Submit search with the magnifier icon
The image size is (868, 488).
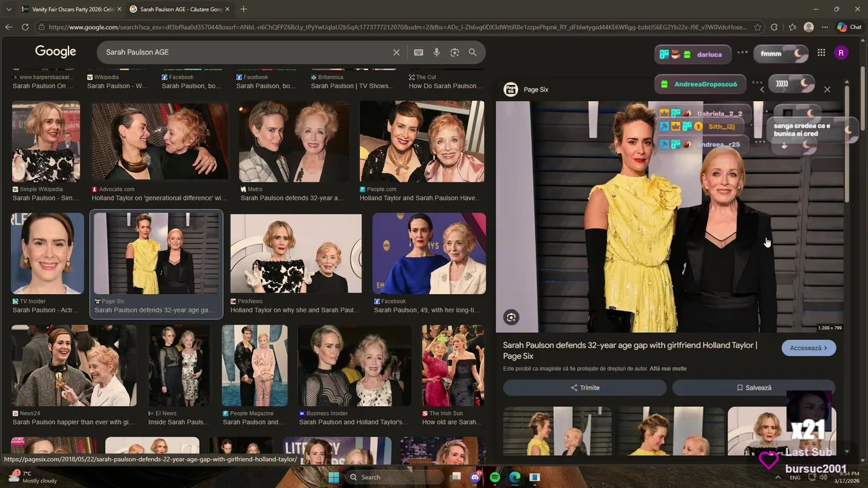click(x=473, y=52)
